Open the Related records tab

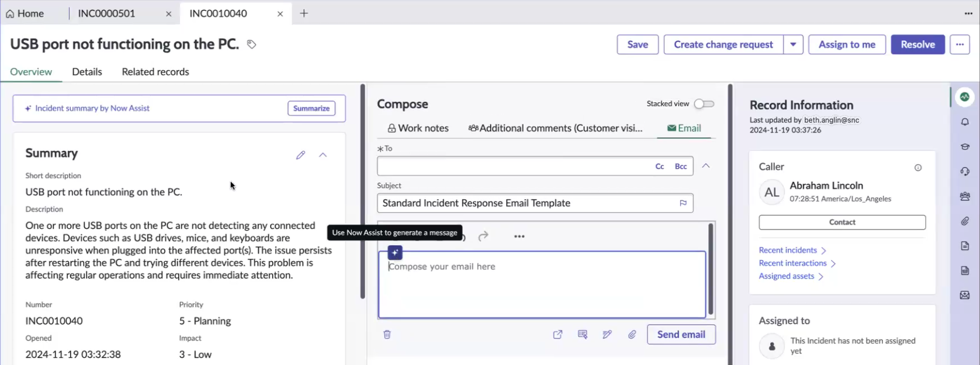click(x=155, y=72)
